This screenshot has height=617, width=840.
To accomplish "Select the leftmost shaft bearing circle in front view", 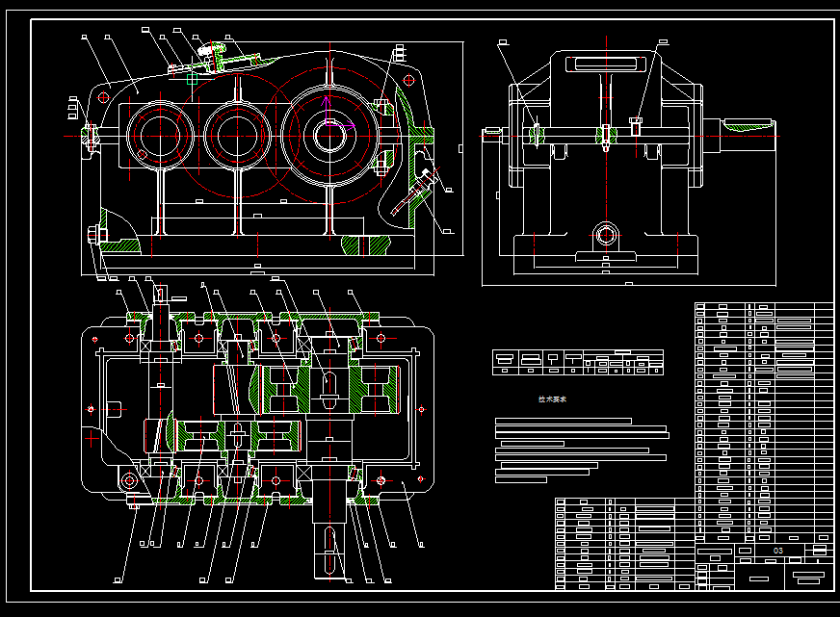I will coord(160,136).
